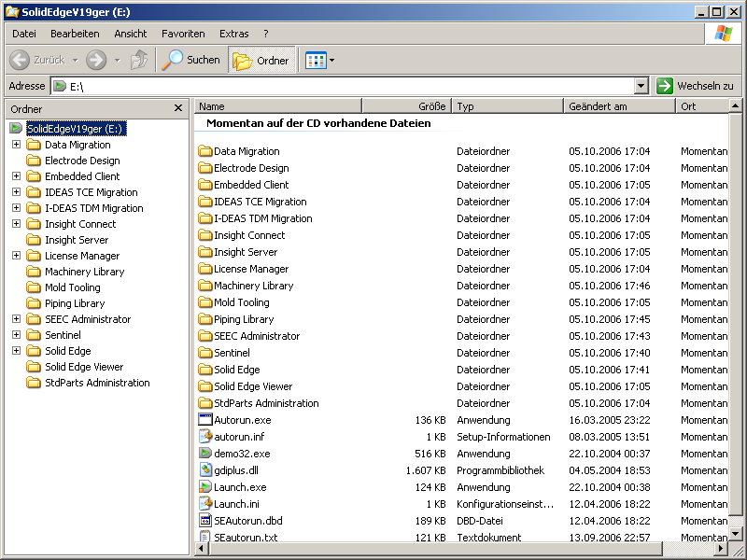Select License Manager folder icon in file list
Screen dimensions: 747x560
click(205, 269)
